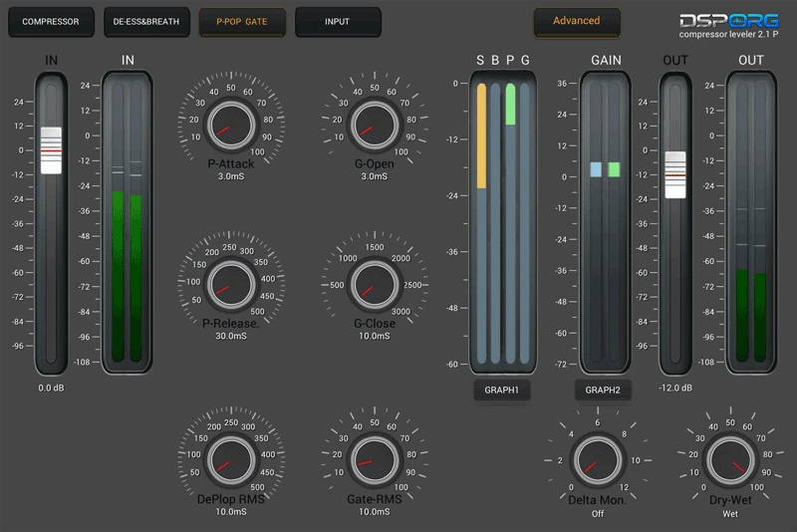Click the green P bar in the SBPG meter
Screen dimensions: 797x532
[x=510, y=105]
